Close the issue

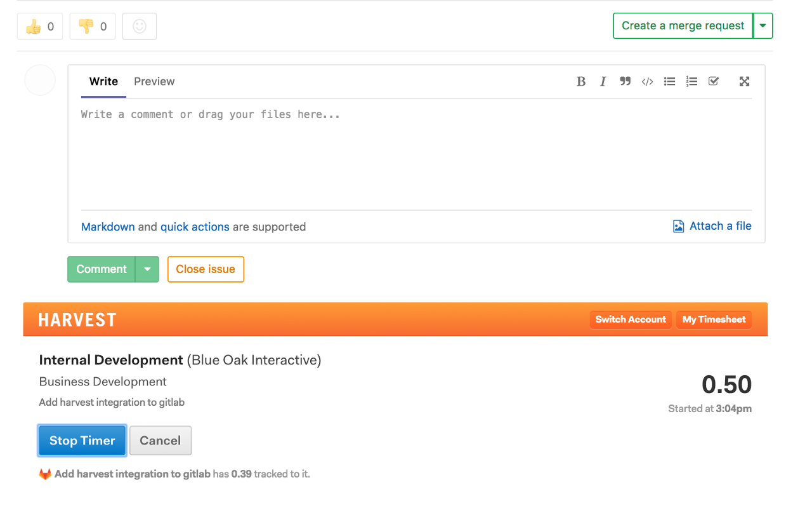pos(206,269)
